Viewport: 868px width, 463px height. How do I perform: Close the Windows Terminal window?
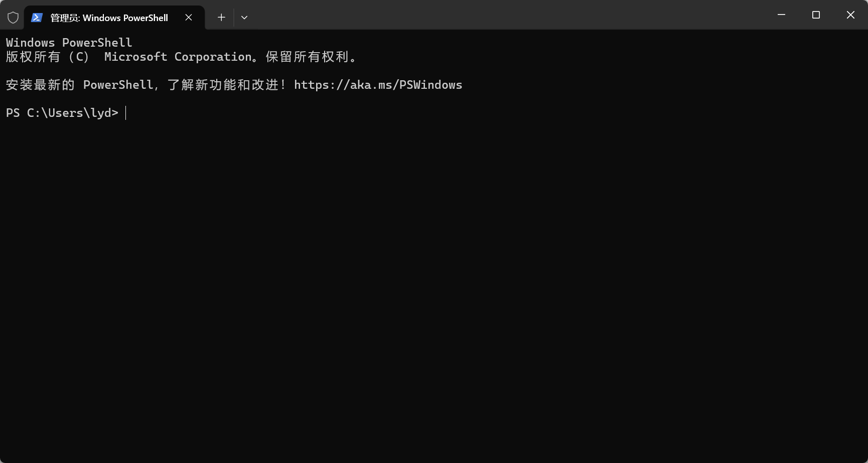click(x=850, y=15)
